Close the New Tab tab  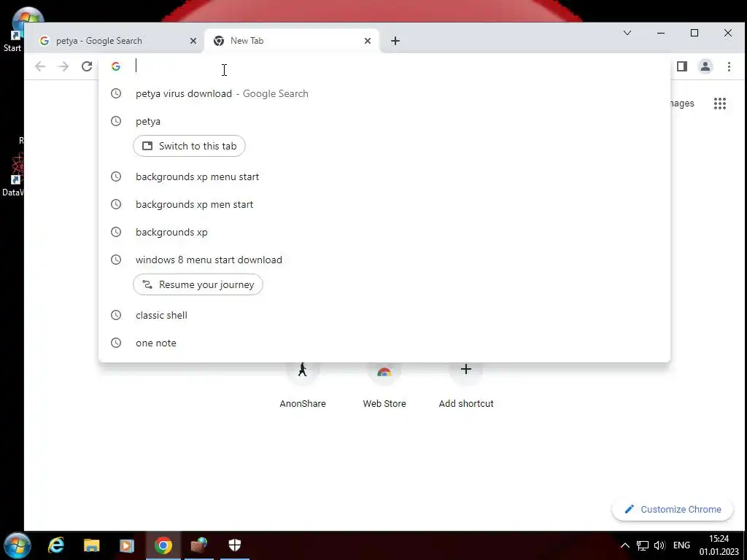pos(368,41)
